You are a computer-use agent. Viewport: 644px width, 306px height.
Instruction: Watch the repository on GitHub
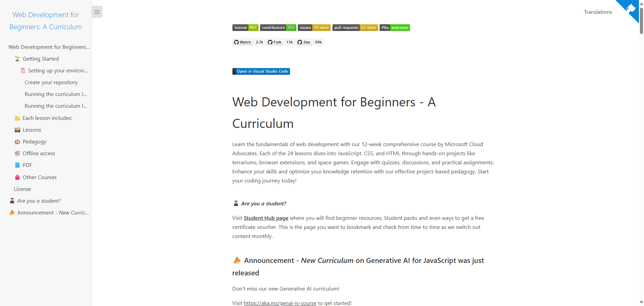(x=242, y=42)
